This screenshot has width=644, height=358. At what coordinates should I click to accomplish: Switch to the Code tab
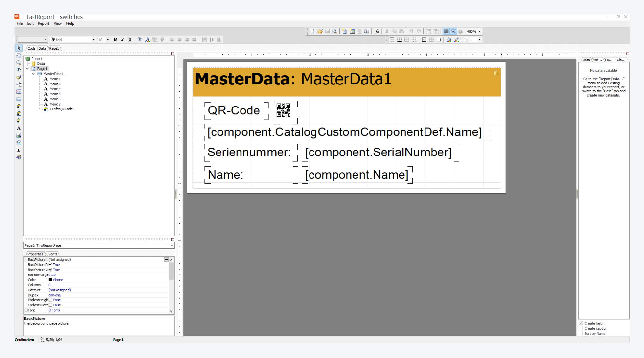click(32, 48)
